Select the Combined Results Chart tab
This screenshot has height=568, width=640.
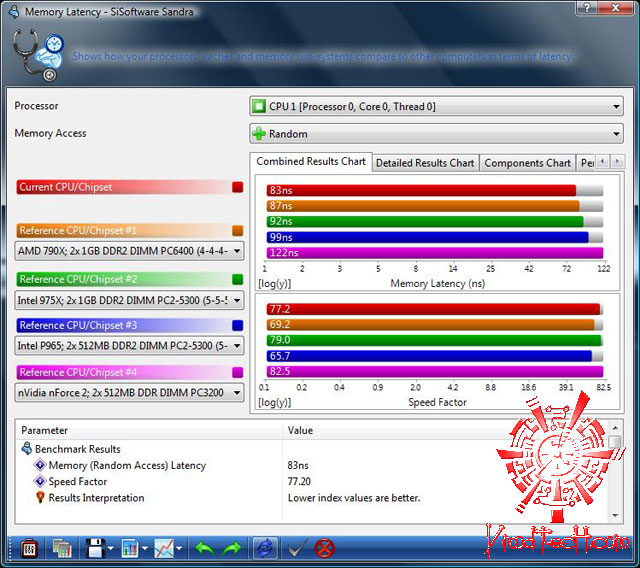click(311, 162)
